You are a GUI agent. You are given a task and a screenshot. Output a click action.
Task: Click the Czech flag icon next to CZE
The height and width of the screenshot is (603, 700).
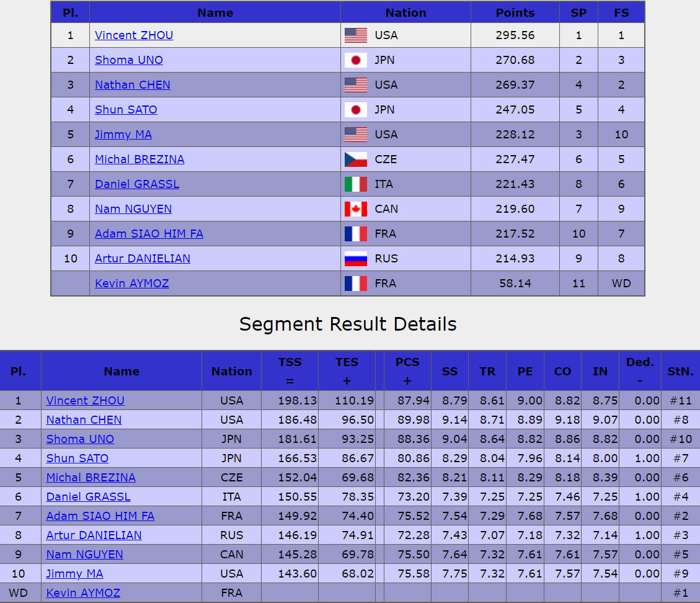[356, 159]
